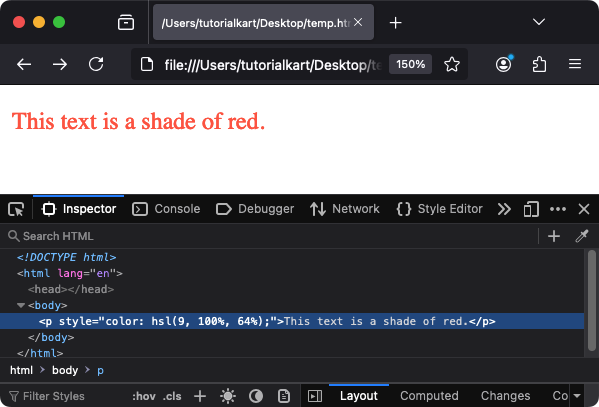
Task: Add a new style rule
Action: coord(200,396)
